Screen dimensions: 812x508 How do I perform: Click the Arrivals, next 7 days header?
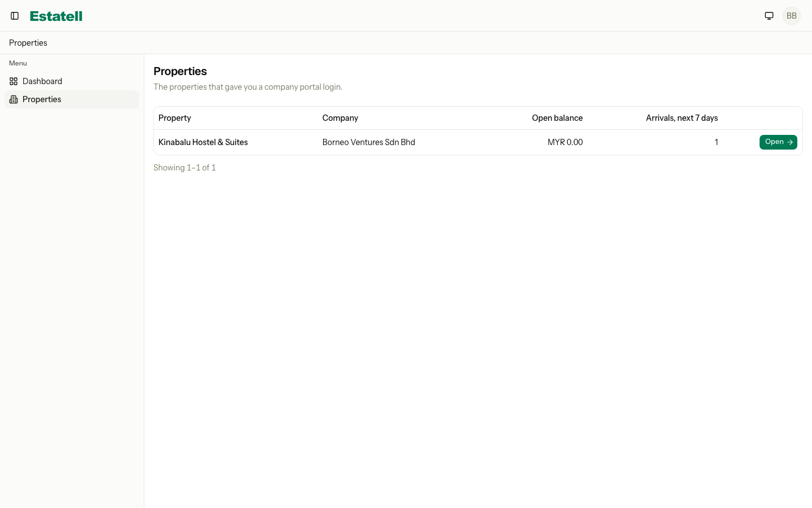682,118
